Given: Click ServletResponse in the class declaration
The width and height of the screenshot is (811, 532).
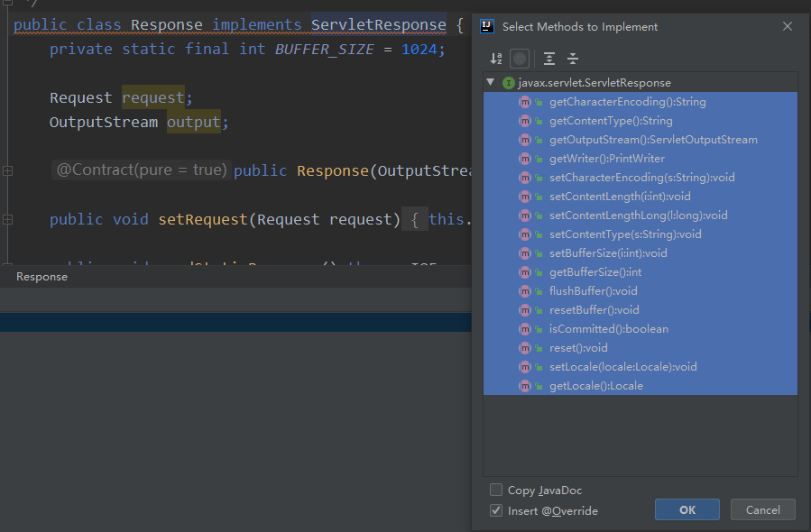Looking at the screenshot, I should [379, 25].
